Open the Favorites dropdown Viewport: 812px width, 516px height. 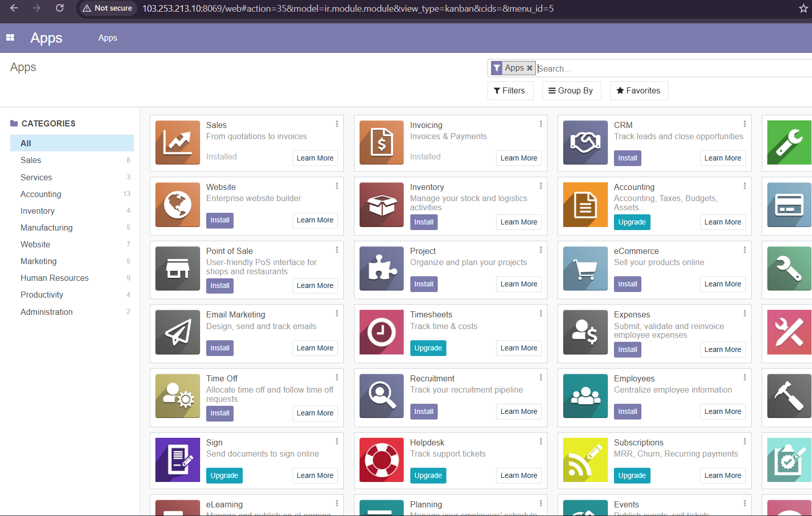pos(638,91)
